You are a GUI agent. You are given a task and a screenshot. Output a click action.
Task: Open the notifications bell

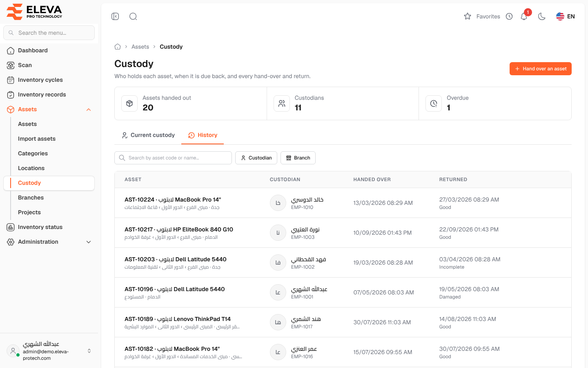coord(524,16)
